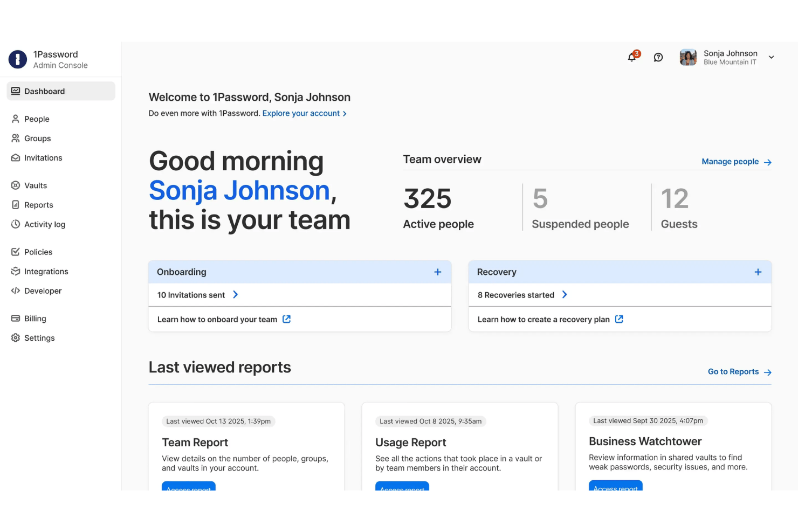Click external link icon beside recovery plan
The width and height of the screenshot is (798, 532).
tap(619, 319)
